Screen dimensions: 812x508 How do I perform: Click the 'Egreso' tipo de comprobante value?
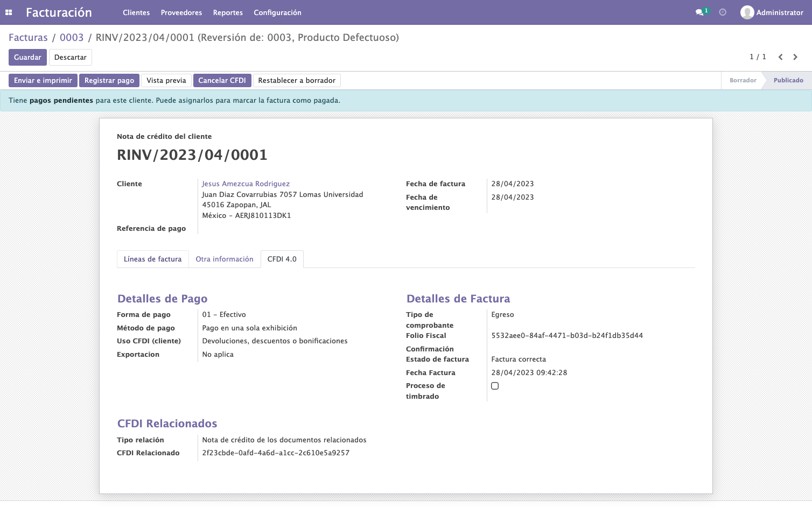(x=502, y=315)
